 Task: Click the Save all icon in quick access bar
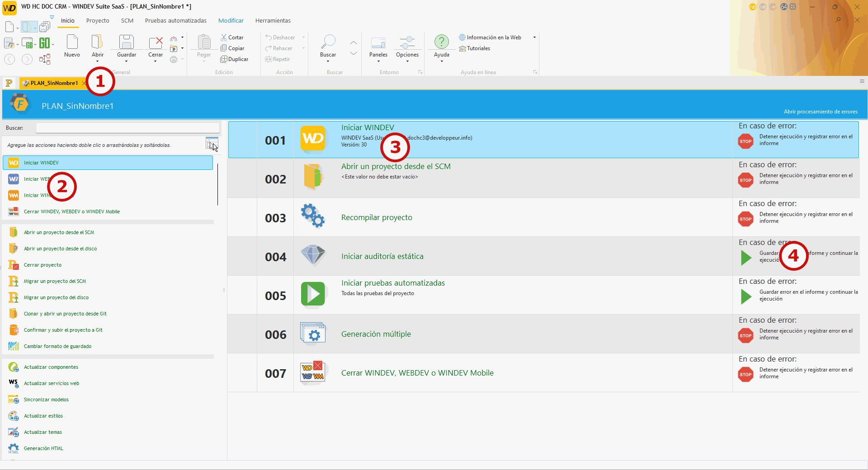coord(44,27)
